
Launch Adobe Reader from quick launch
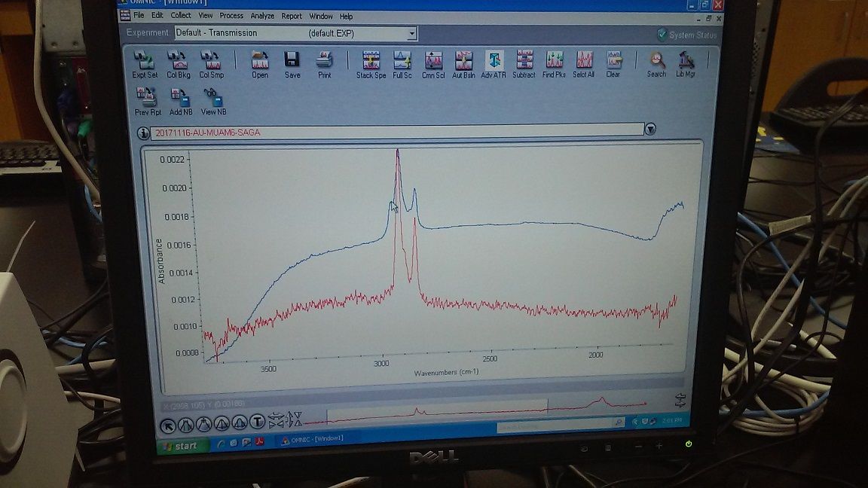(258, 442)
